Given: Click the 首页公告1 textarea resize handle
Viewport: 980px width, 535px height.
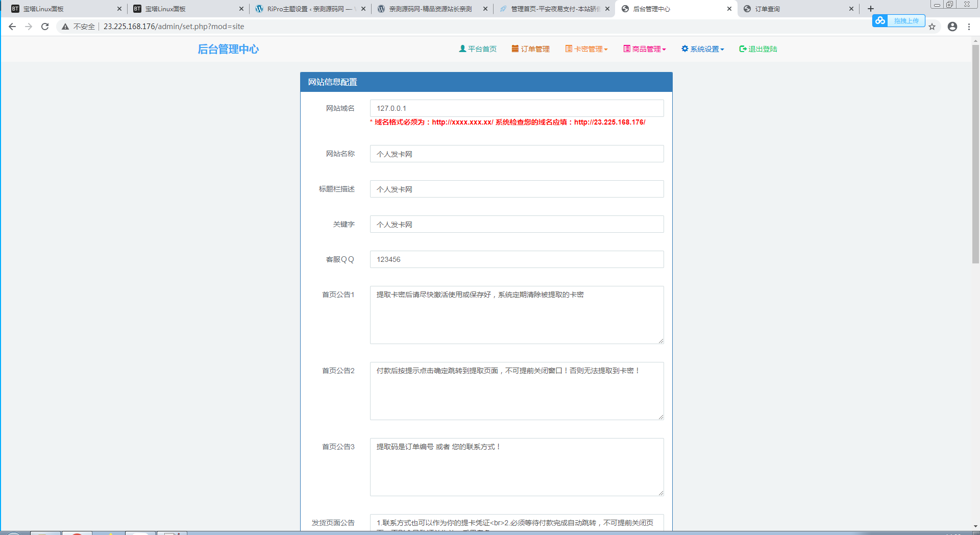Looking at the screenshot, I should 660,341.
